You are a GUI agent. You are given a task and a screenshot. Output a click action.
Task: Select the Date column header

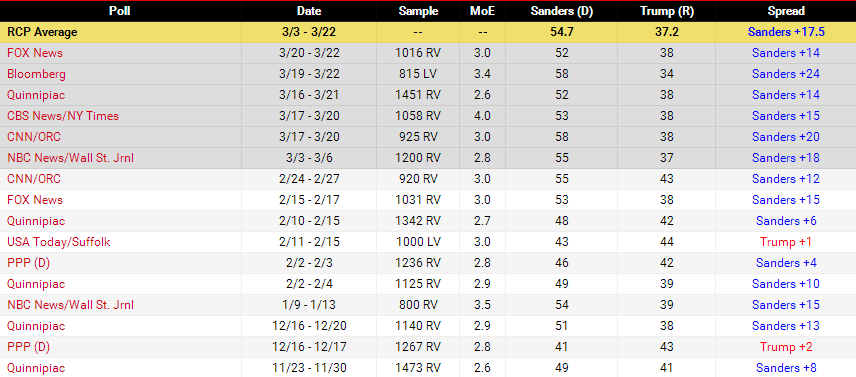point(309,11)
